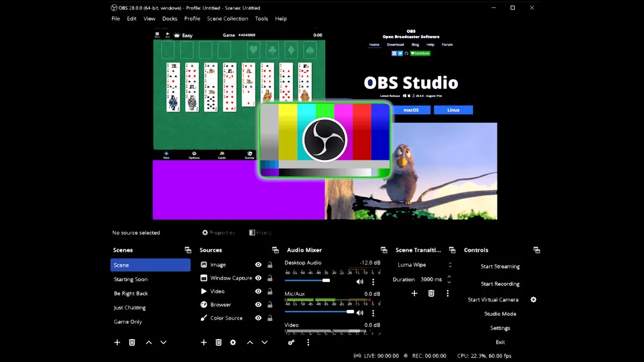644x362 pixels.
Task: Toggle visibility of the Video source
Action: pos(258,291)
